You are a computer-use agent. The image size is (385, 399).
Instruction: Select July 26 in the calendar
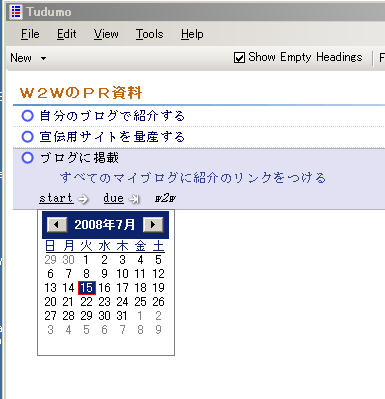tap(158, 302)
